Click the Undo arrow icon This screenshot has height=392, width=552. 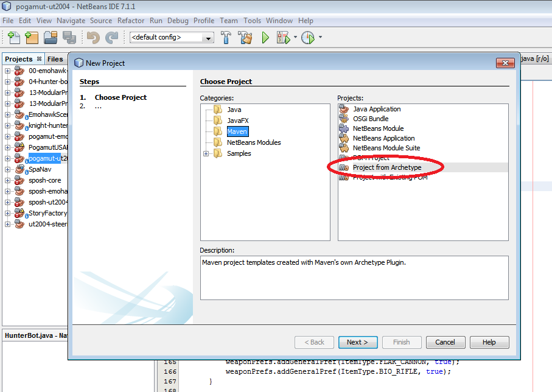coord(93,37)
